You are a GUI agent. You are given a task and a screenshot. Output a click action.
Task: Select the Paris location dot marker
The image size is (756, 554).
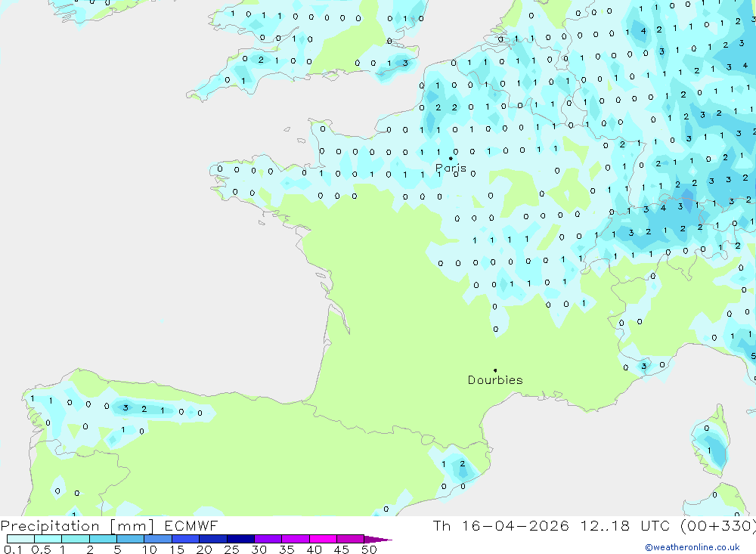pos(451,158)
